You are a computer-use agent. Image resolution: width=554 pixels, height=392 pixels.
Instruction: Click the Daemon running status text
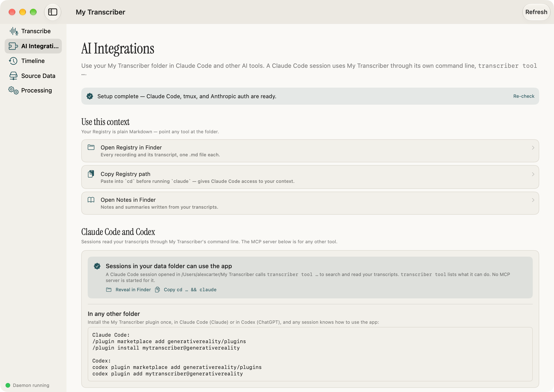[x=31, y=385]
